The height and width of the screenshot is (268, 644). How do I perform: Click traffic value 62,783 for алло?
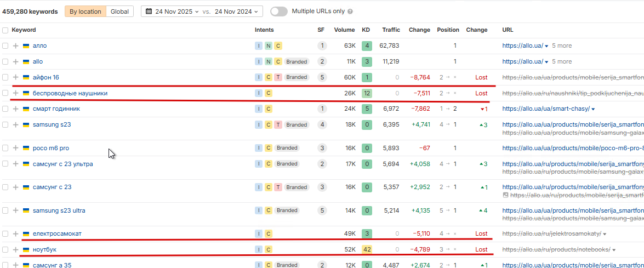point(389,46)
